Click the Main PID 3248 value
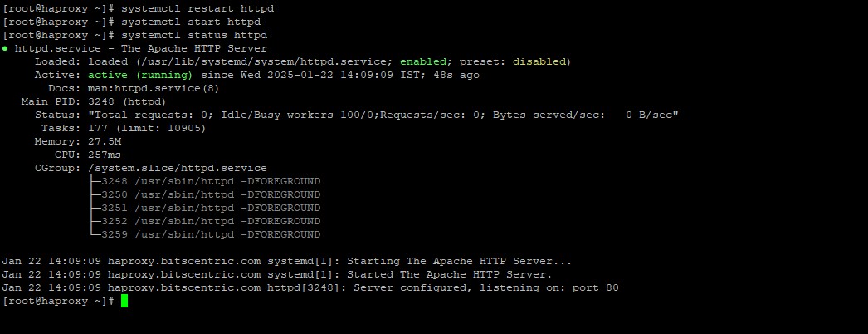 point(100,101)
